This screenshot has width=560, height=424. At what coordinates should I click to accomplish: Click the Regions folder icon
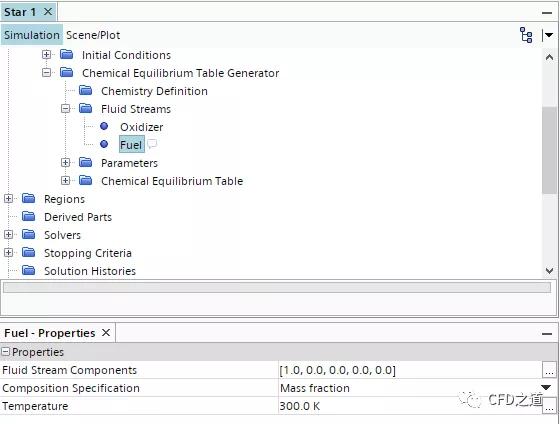click(x=29, y=198)
